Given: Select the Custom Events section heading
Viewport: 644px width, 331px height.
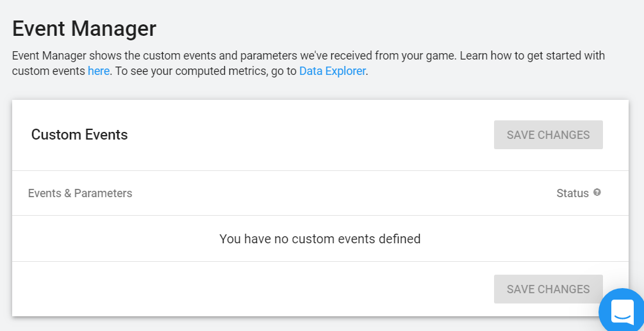Looking at the screenshot, I should click(79, 135).
